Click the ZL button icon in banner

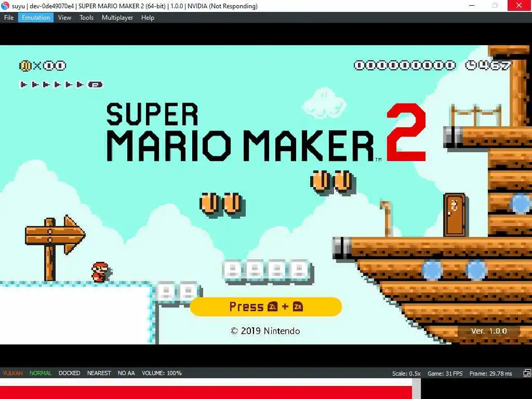coord(272,307)
